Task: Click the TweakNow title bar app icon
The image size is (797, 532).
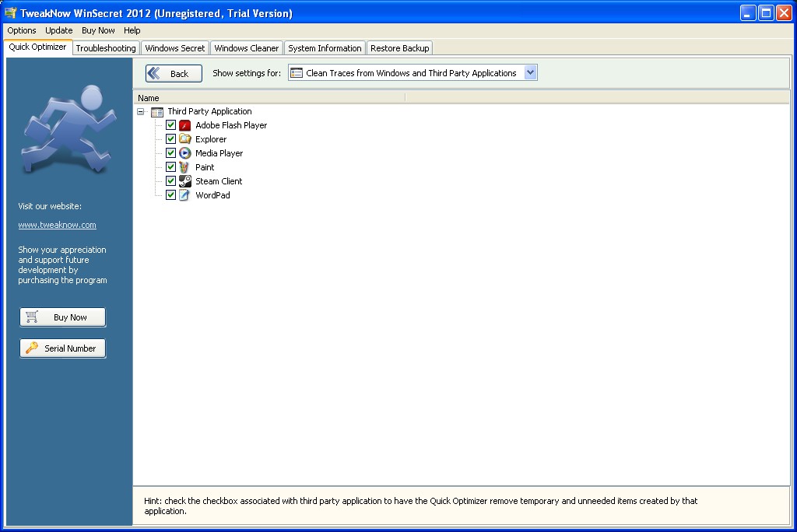Action: [x=11, y=12]
